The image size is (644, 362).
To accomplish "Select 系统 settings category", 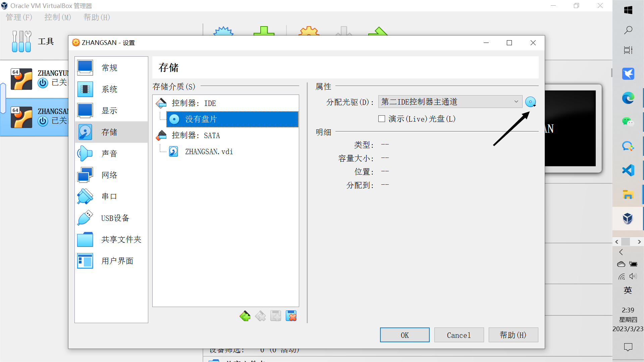I will (111, 89).
